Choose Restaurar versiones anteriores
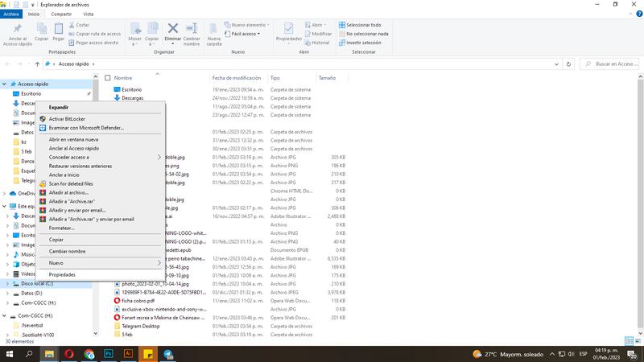This screenshot has height=362, width=644. click(100, 167)
